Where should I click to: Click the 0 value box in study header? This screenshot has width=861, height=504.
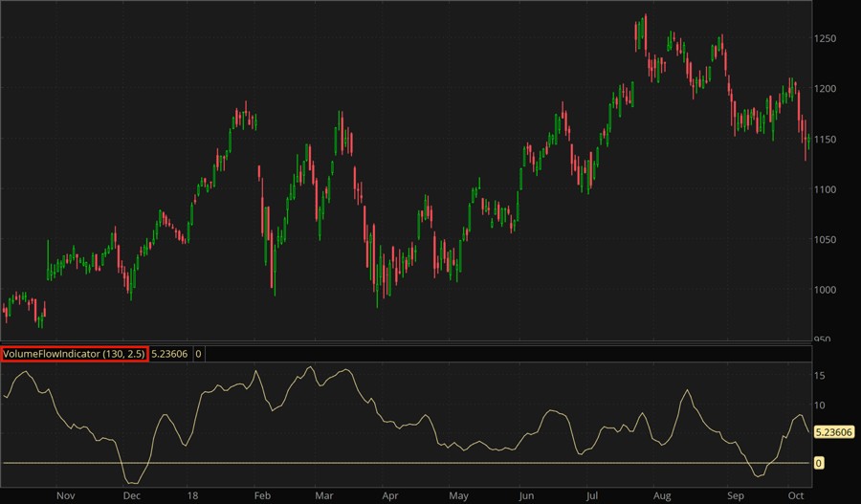pyautogui.click(x=198, y=354)
